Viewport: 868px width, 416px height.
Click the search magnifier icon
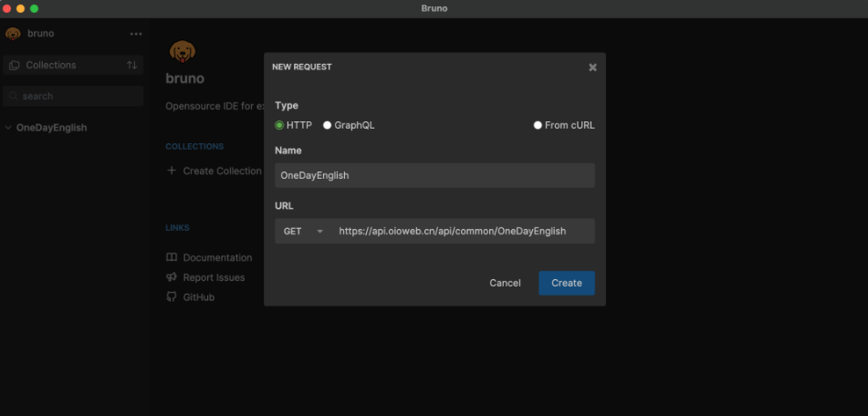click(14, 97)
